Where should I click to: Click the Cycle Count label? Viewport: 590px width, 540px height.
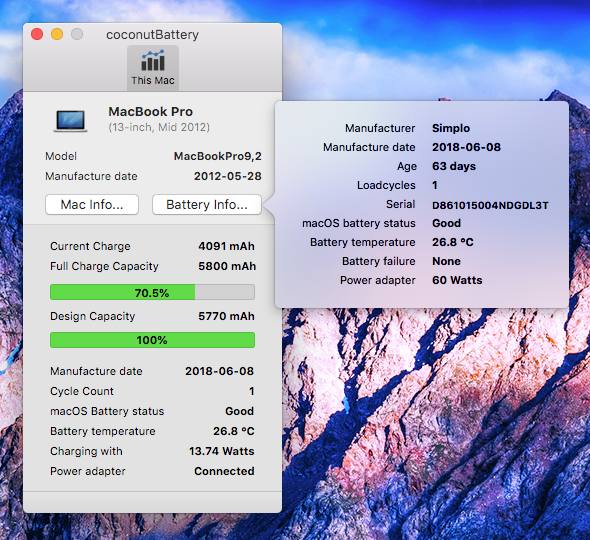point(82,391)
